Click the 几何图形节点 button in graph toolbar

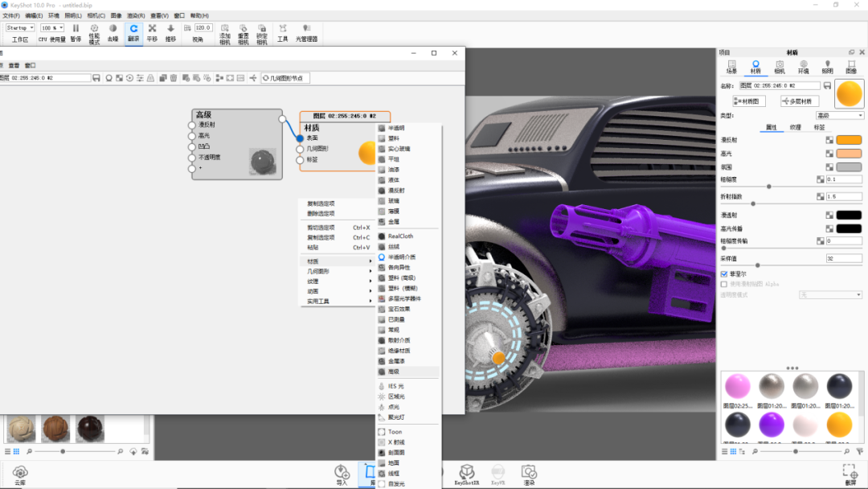pos(285,78)
